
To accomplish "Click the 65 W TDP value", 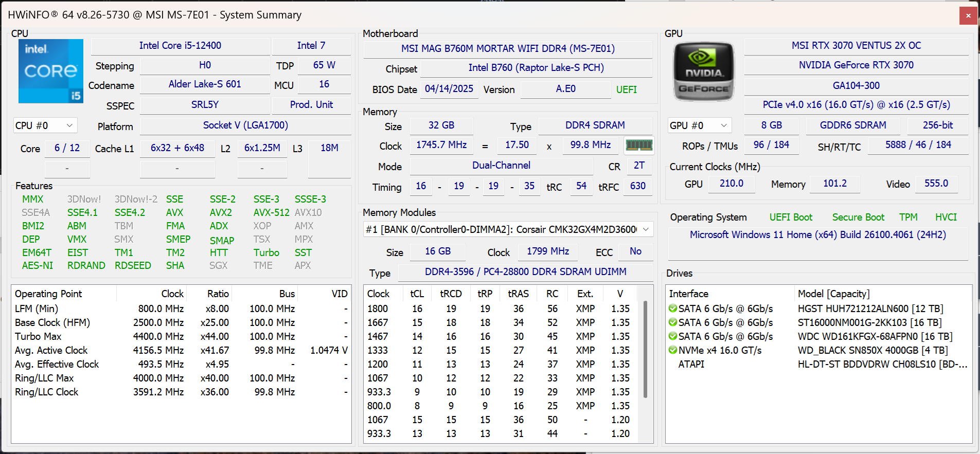I will [324, 65].
